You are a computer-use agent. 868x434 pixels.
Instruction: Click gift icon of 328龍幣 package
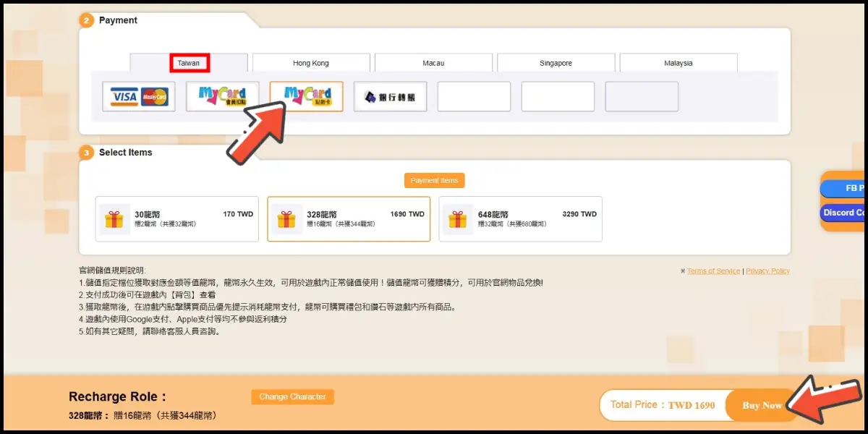click(286, 219)
